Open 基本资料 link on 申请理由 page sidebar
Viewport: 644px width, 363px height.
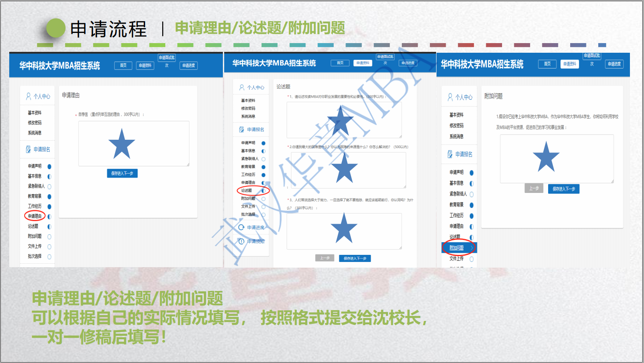pos(35,113)
